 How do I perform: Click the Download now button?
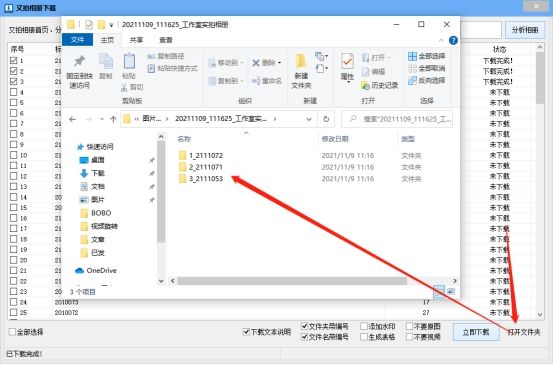(476, 332)
